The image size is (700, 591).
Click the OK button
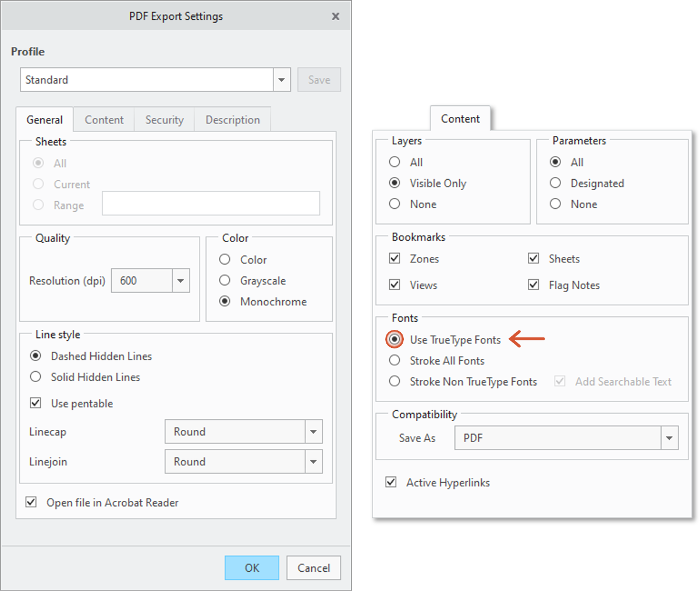(x=251, y=568)
